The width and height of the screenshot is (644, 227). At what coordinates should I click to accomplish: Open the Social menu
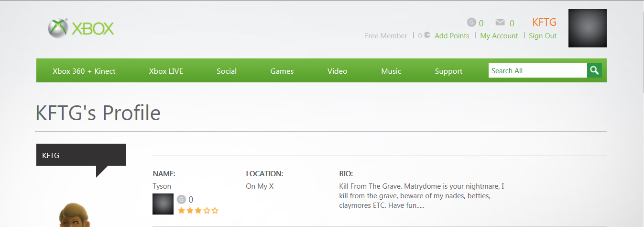[227, 71]
